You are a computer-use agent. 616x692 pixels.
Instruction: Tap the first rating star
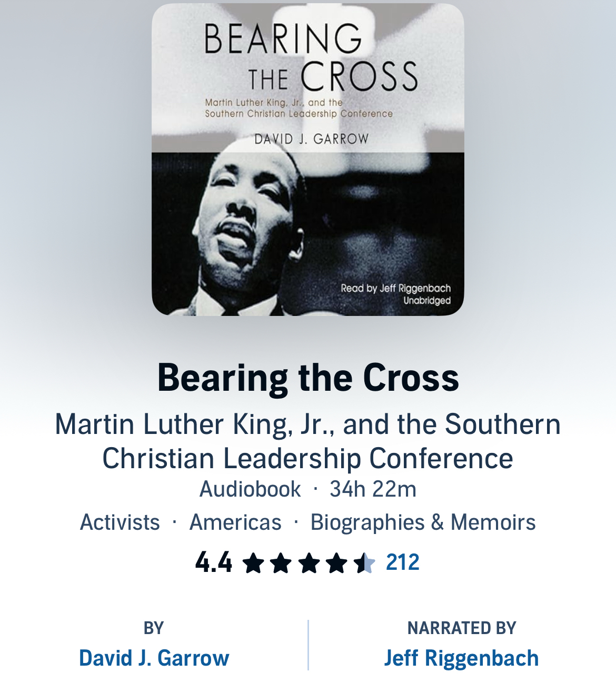point(253,563)
